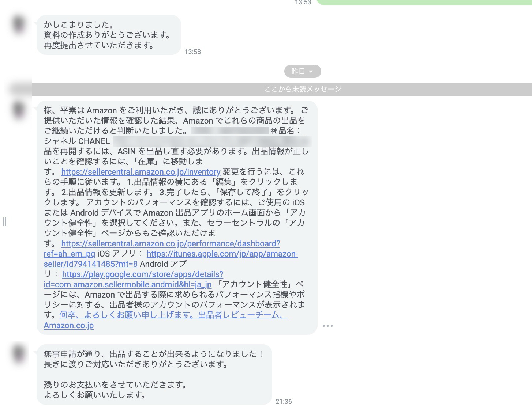Open the sellercentral inventory link
The width and height of the screenshot is (532, 413).
[x=141, y=172]
